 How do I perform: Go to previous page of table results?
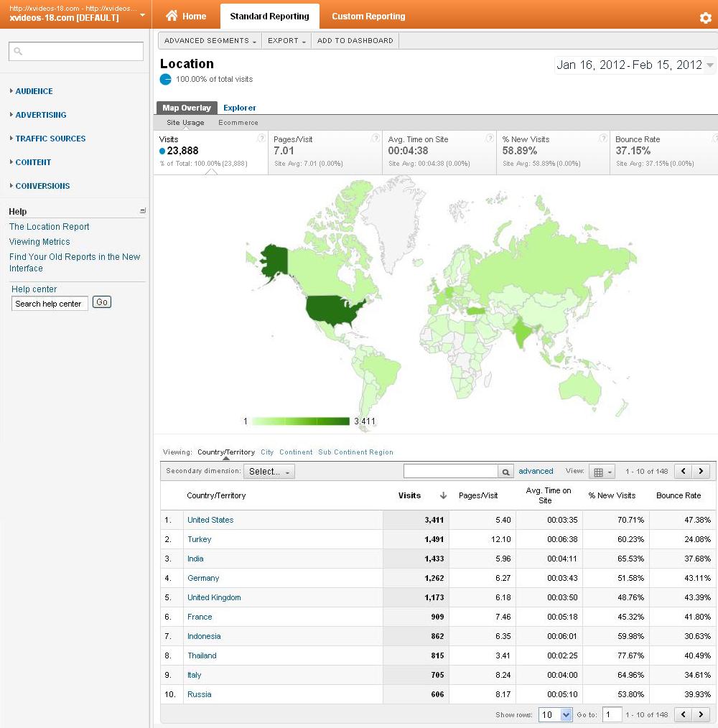[x=684, y=472]
